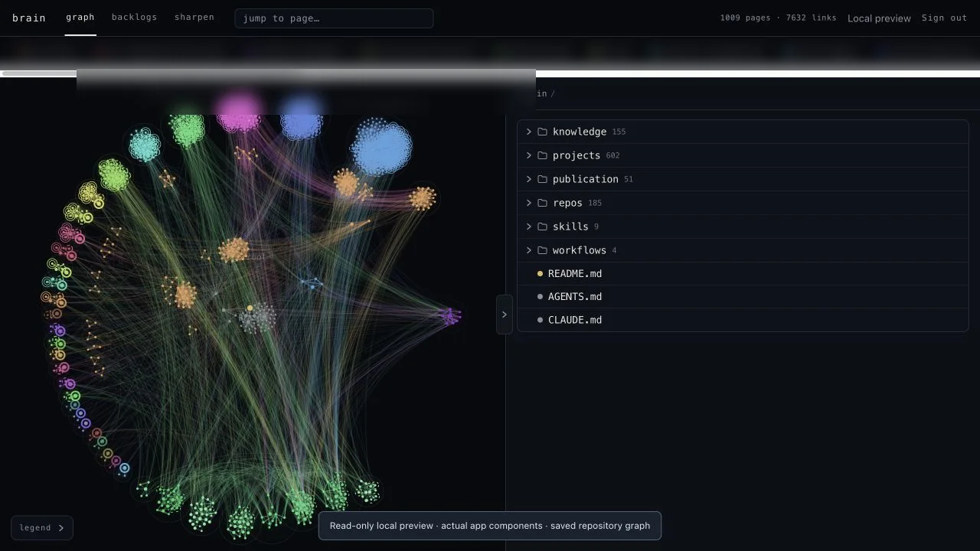Click the folder icon beside skills

542,227
